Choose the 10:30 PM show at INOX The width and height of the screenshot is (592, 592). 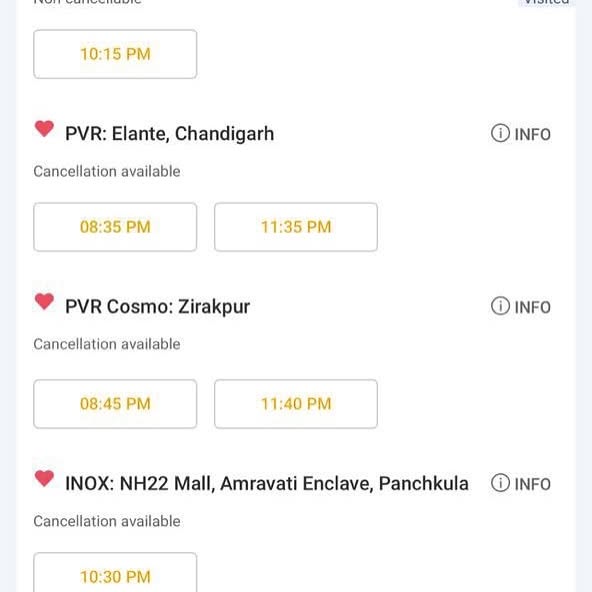pyautogui.click(x=115, y=573)
